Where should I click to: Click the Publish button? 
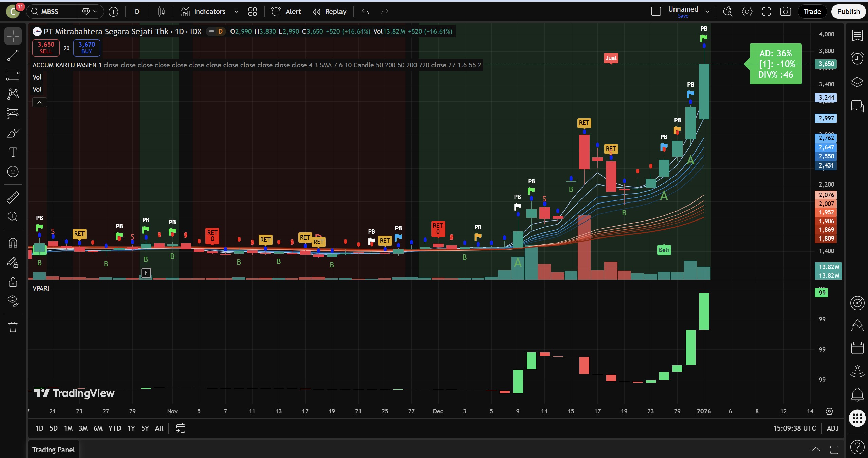click(x=848, y=12)
